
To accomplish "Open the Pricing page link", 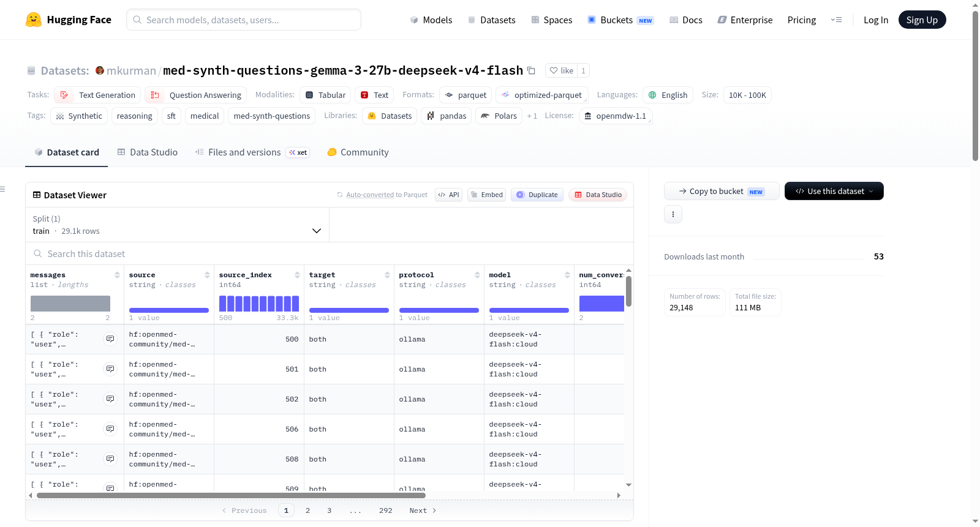I will (802, 20).
